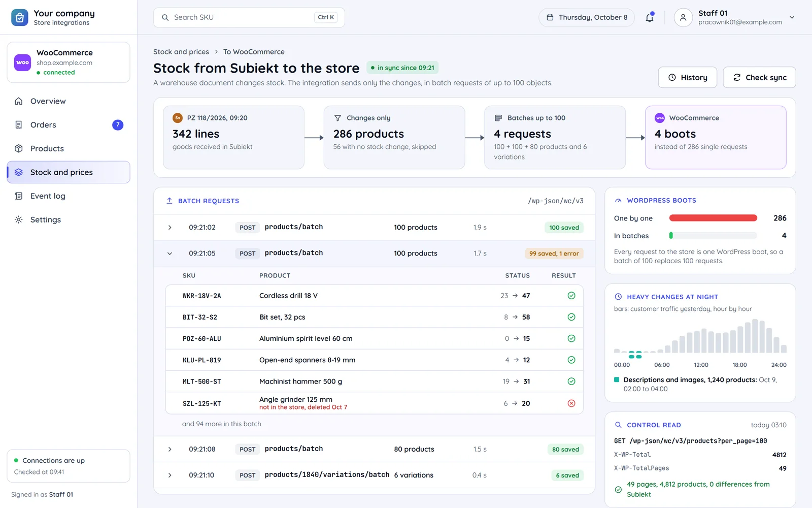This screenshot has width=812, height=508.
Task: Click the SKU text WKR-18V-2A
Action: [x=202, y=296]
